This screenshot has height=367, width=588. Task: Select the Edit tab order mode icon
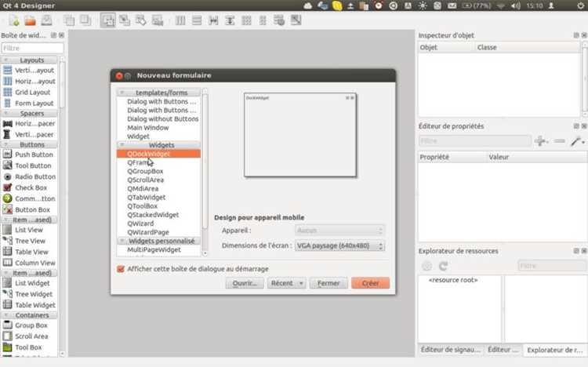[157, 20]
